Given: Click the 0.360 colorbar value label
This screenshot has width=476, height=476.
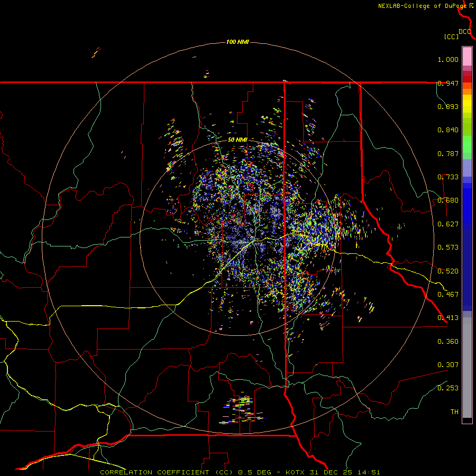Looking at the screenshot, I should pyautogui.click(x=448, y=341).
